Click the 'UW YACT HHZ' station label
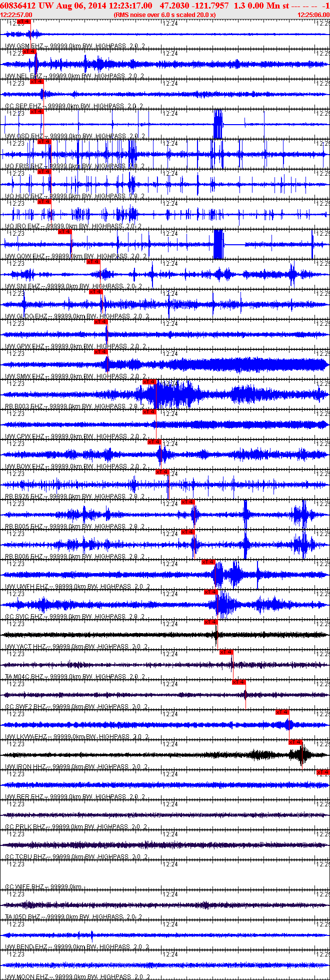Image resolution: width=330 pixels, height=980 pixels. [x=25, y=647]
